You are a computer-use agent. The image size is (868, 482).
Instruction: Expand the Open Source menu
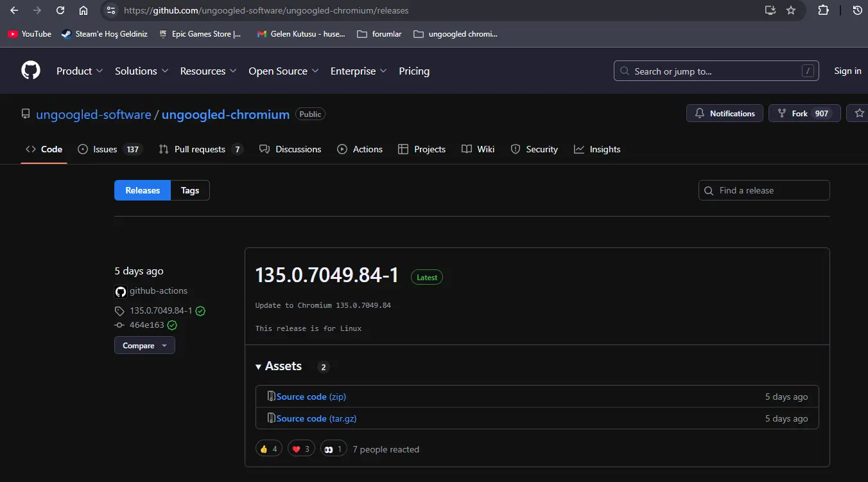click(x=284, y=71)
